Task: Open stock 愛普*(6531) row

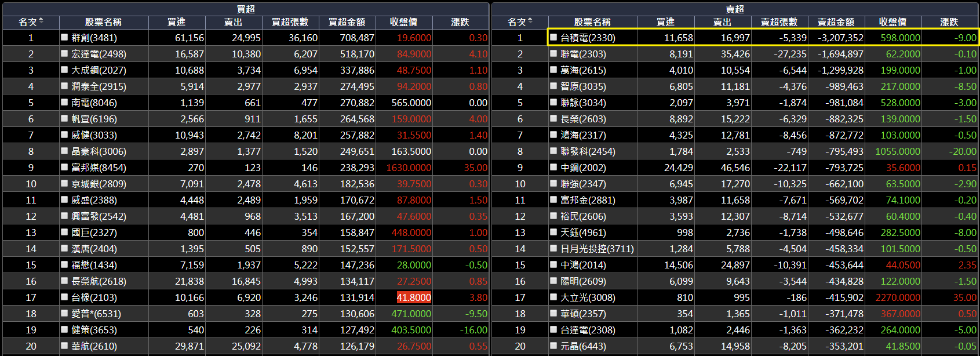Action: pos(246,313)
